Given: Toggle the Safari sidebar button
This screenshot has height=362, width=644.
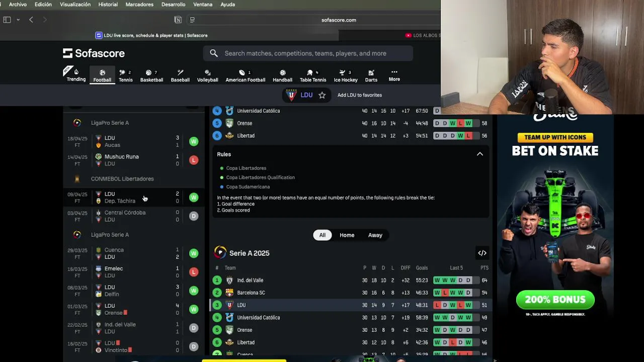Looking at the screenshot, I should tap(7, 20).
